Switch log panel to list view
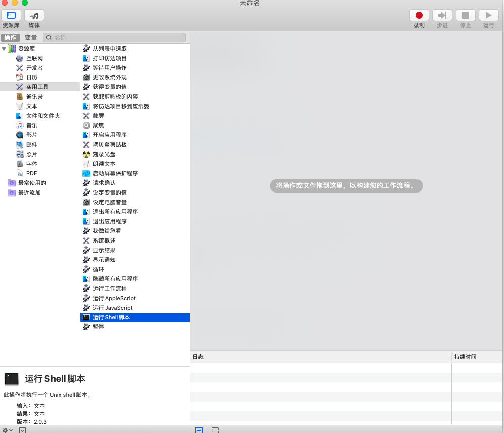Screen dimensions: 504x433 tap(198, 430)
